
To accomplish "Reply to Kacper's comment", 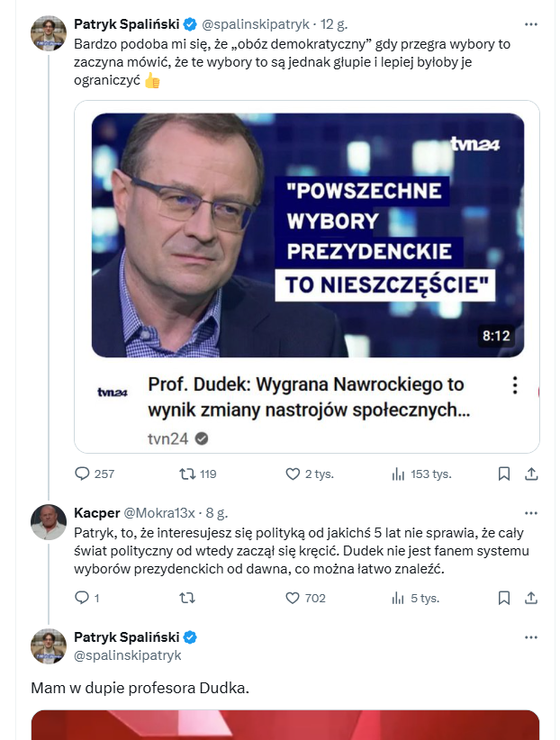I will point(82,597).
